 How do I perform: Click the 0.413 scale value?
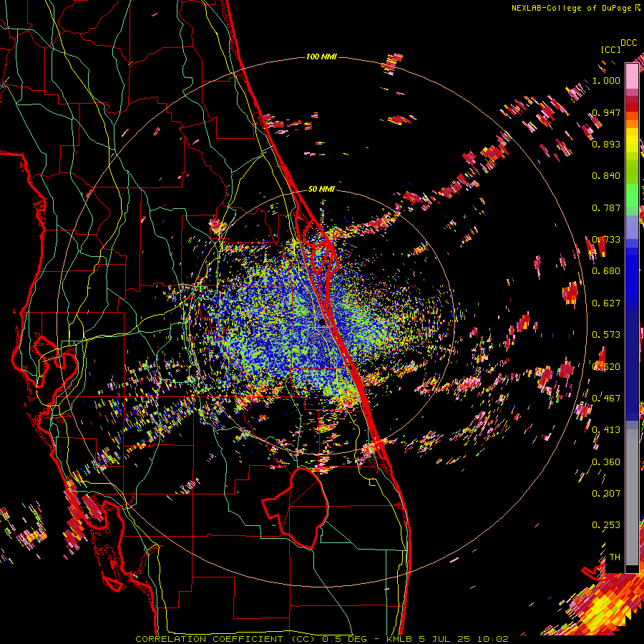(x=606, y=430)
